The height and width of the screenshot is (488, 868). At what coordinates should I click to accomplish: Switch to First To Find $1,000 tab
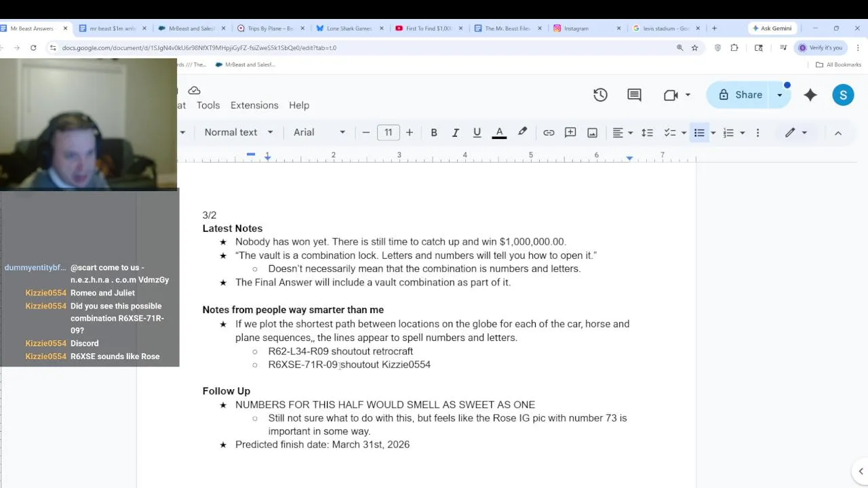(x=429, y=28)
